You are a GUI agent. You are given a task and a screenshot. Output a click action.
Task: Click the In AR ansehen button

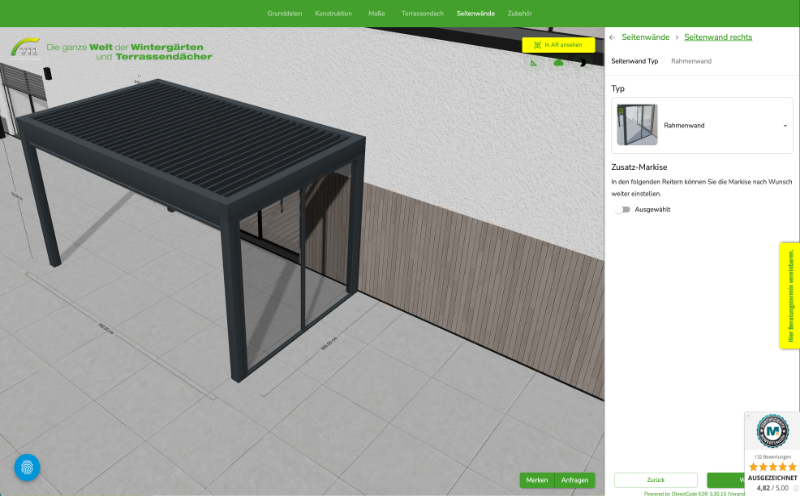[x=558, y=45]
